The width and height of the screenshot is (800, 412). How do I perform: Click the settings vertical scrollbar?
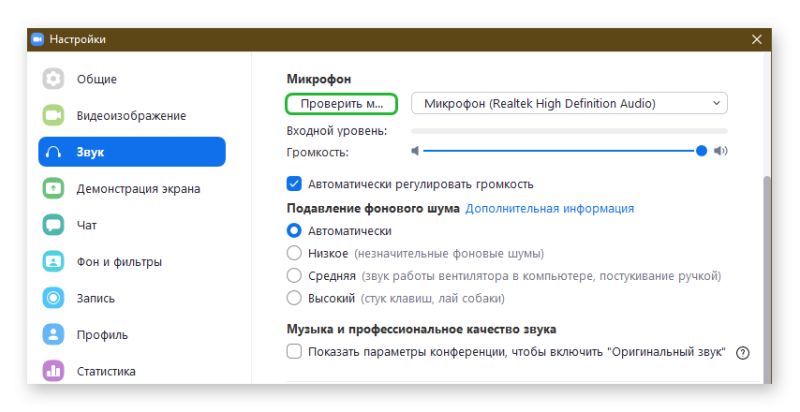point(766,279)
